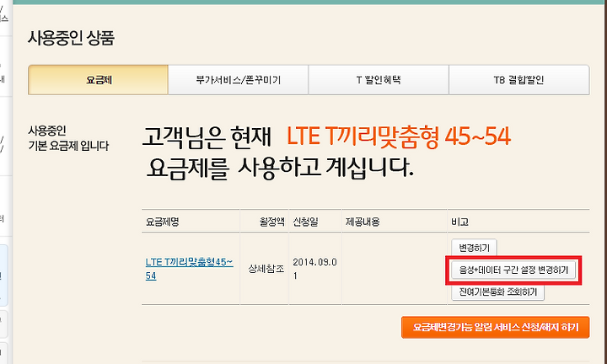Click the 변경하기 button

pos(474,248)
